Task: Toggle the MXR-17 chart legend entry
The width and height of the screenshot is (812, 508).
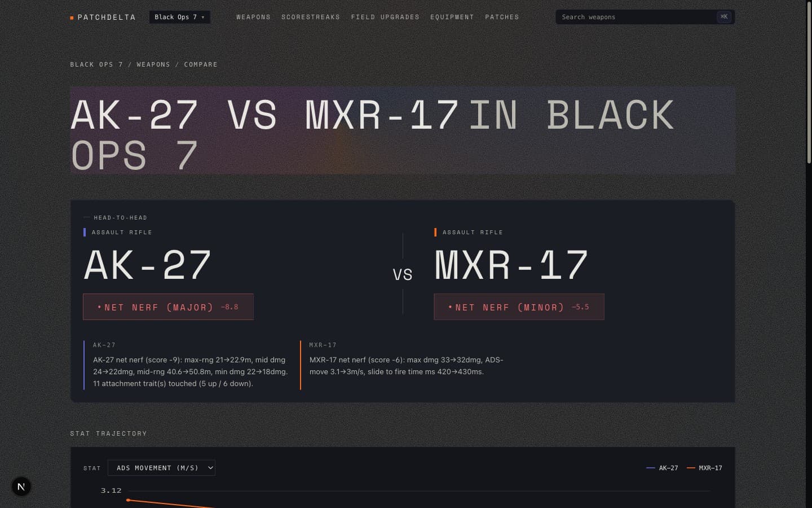Action: point(704,468)
